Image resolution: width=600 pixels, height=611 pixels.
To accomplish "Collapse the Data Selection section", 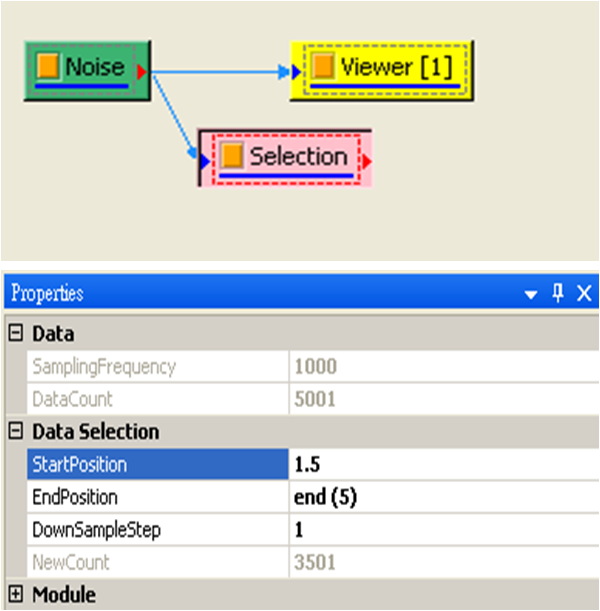I will click(x=15, y=432).
